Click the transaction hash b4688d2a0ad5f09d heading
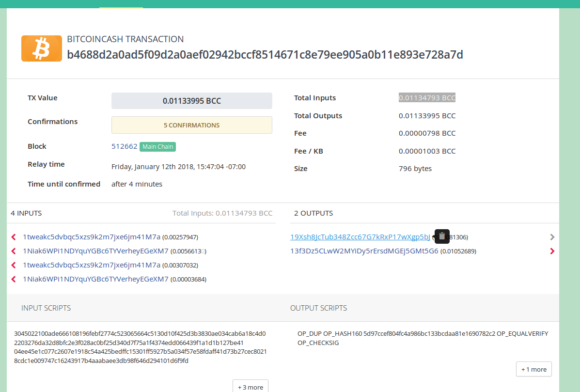Screen dimensions: 580x392 tap(265, 55)
